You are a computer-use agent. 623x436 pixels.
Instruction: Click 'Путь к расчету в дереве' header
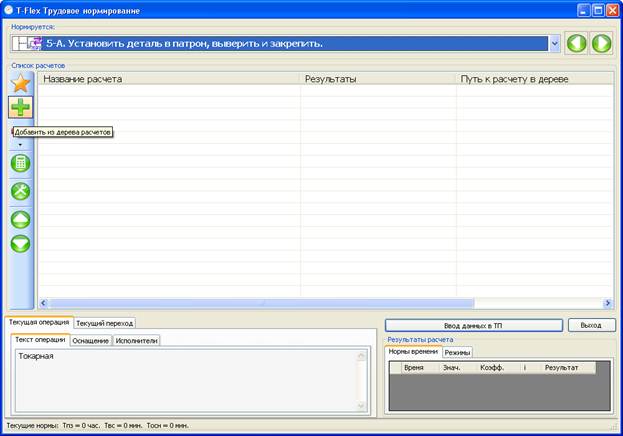click(x=534, y=79)
